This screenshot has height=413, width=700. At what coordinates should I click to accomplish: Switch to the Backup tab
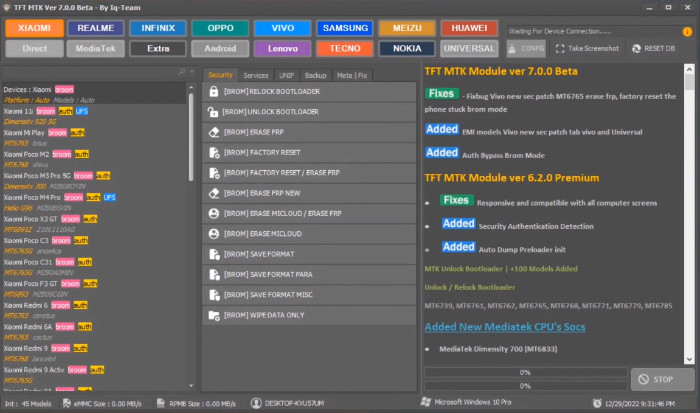coord(315,75)
